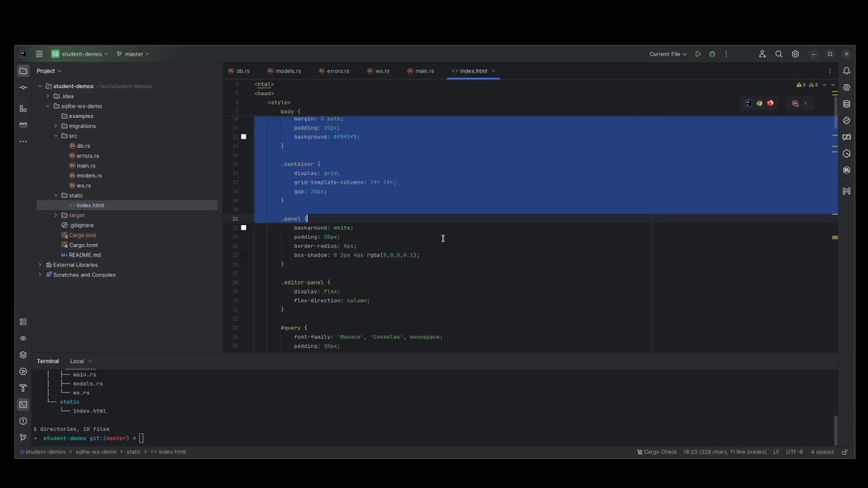Switch to the models.rs editor tab
Screen dimensions: 868x488
click(284, 71)
